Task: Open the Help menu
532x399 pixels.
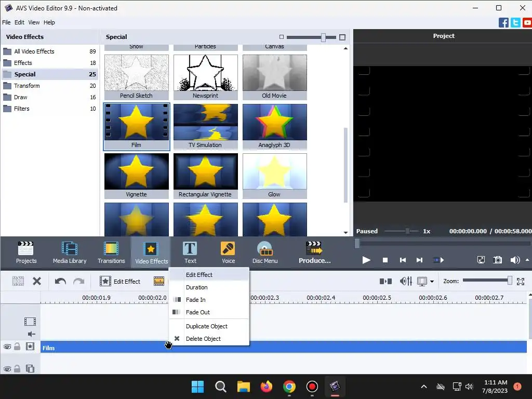Action: click(49, 22)
